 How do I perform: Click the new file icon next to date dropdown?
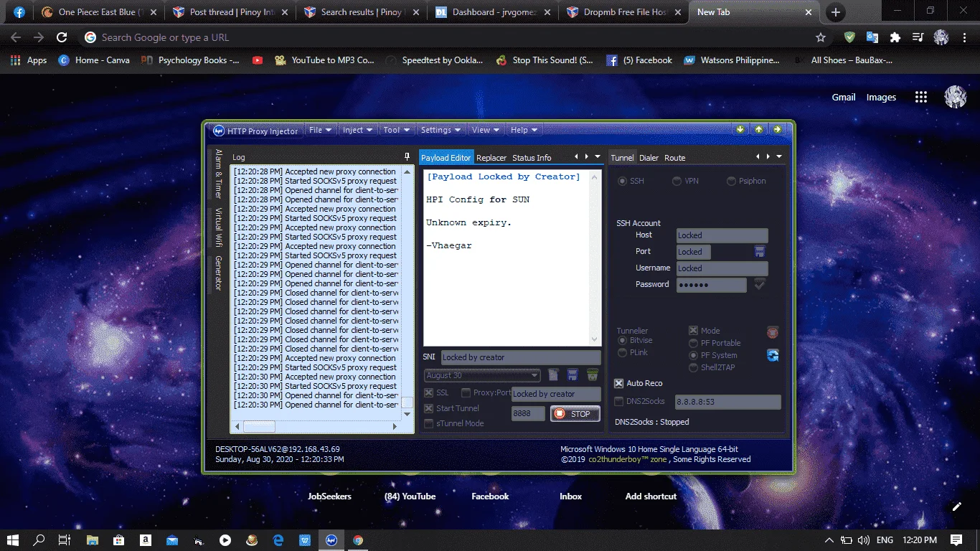pos(554,375)
